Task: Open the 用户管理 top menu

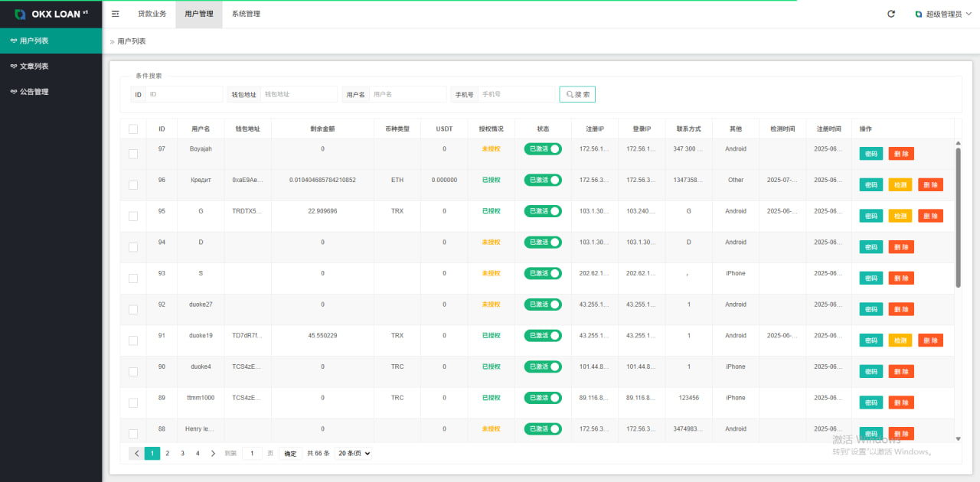Action: (199, 14)
